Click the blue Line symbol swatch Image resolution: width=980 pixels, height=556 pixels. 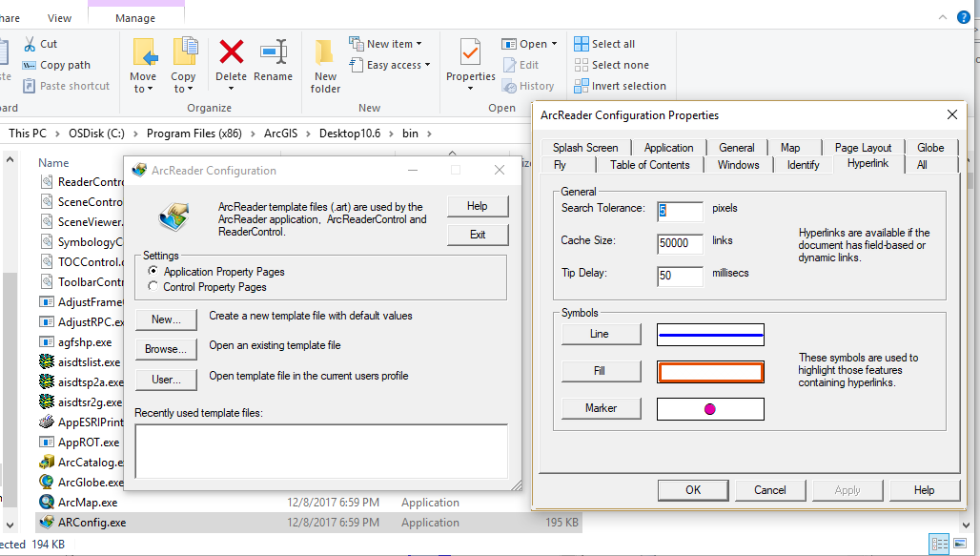[710, 335]
